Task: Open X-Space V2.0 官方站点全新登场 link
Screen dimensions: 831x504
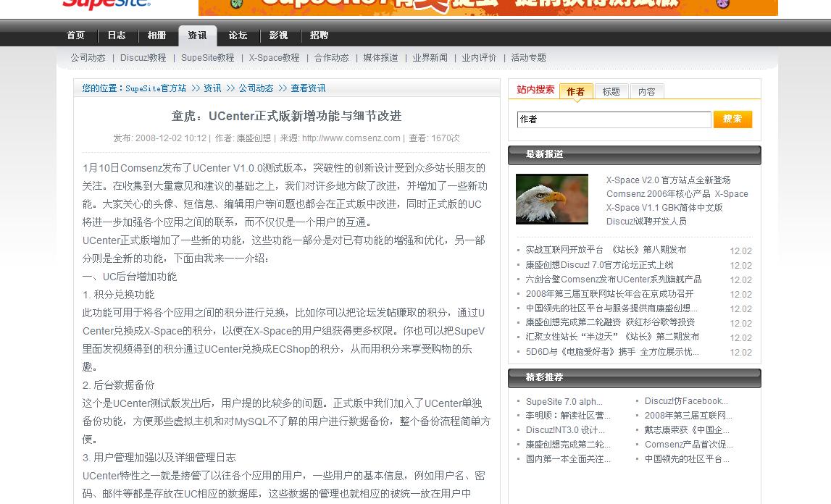Action: point(668,180)
